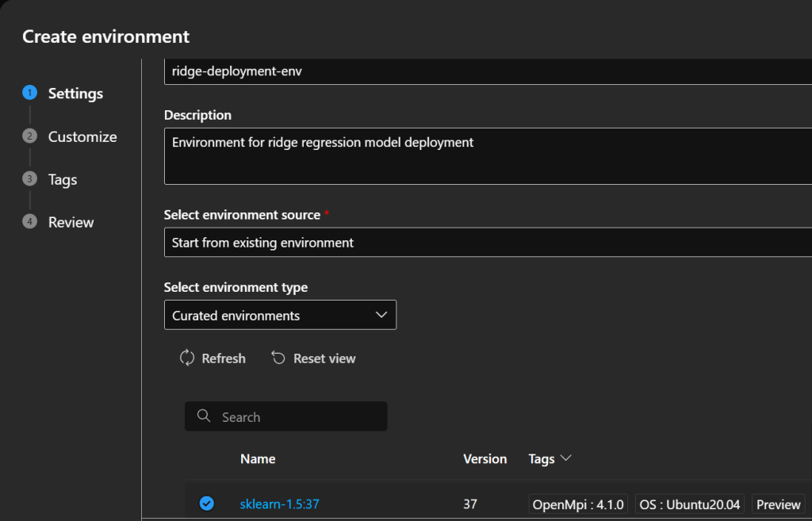Screen dimensions: 812x521
Task: Click step 3 circle for Tags
Action: (x=30, y=179)
